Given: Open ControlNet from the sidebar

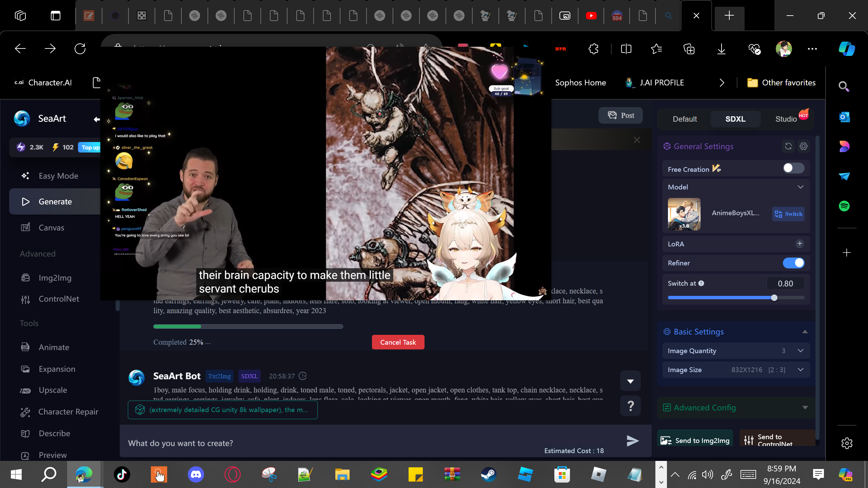Looking at the screenshot, I should point(59,299).
